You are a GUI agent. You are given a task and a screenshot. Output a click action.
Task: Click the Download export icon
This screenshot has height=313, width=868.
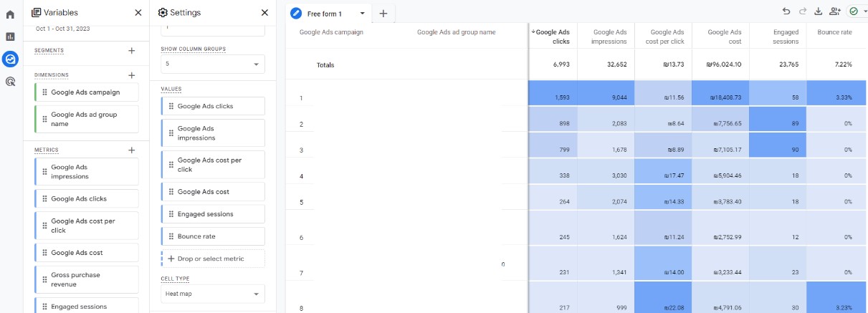click(x=819, y=11)
